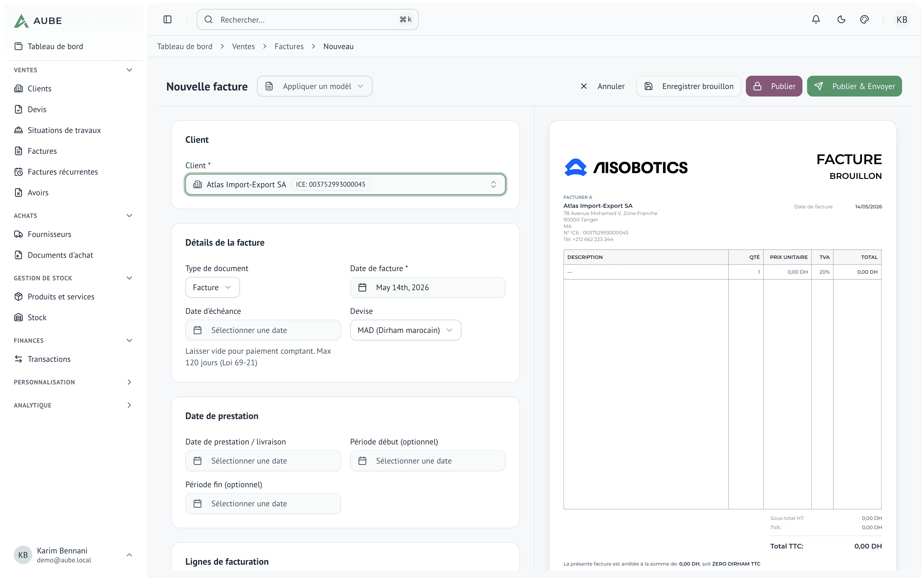Follow the Ventes breadcrumb link
This screenshot has width=924, height=578.
click(243, 46)
